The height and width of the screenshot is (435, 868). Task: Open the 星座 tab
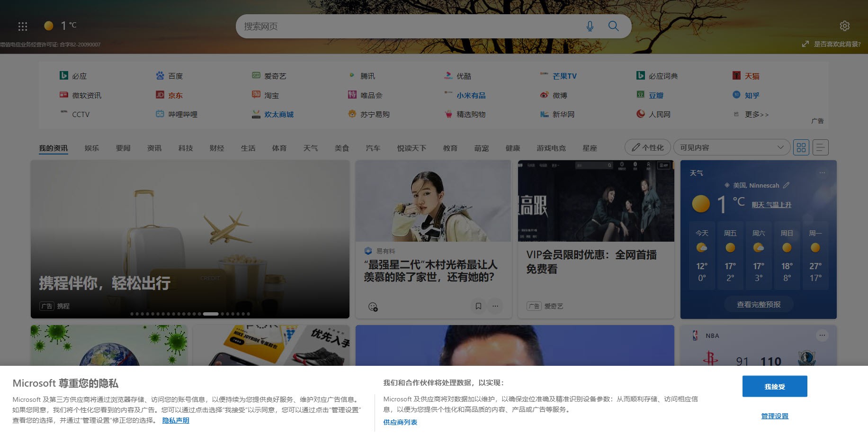590,148
